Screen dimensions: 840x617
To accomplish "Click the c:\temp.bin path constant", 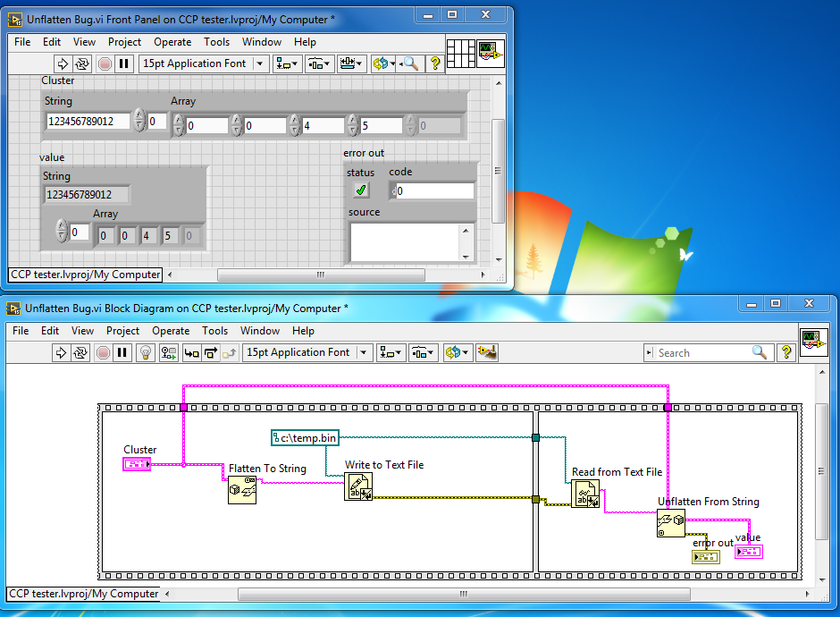I will click(x=305, y=437).
